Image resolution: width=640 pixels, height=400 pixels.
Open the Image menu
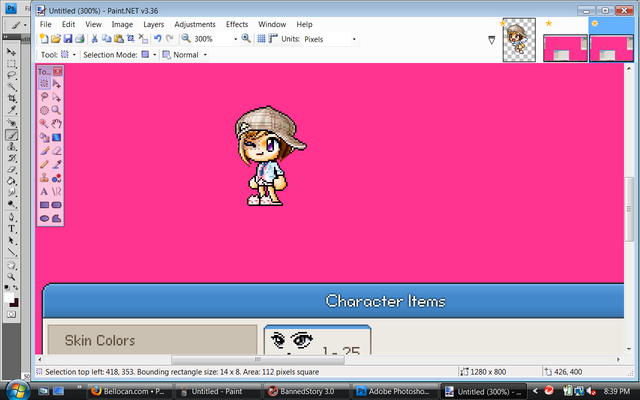point(122,24)
